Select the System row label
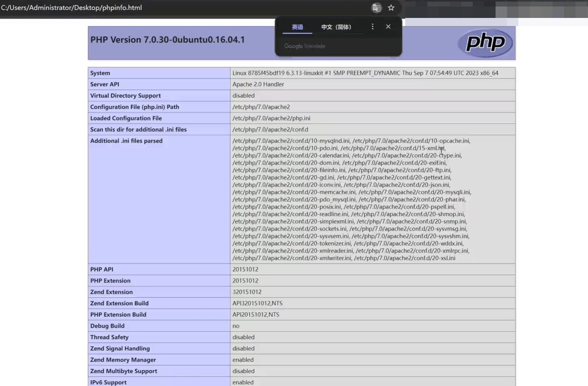 (x=100, y=73)
